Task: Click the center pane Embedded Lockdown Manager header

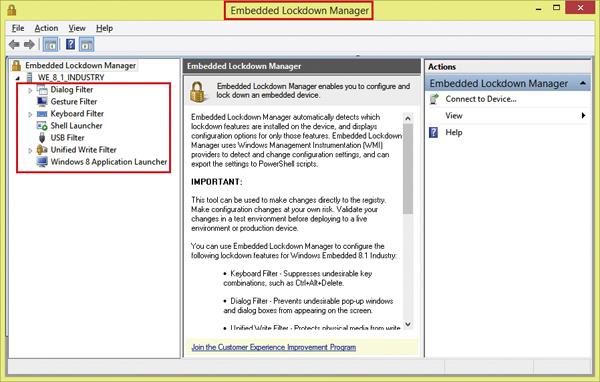Action: pos(302,66)
